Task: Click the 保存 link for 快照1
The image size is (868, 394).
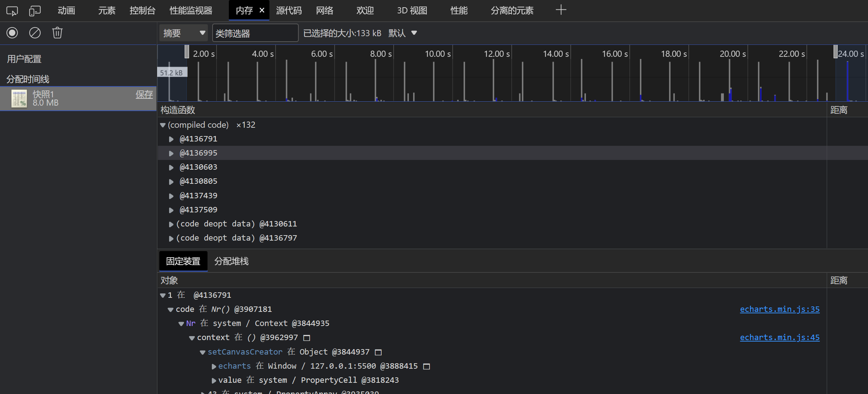Action: (144, 94)
